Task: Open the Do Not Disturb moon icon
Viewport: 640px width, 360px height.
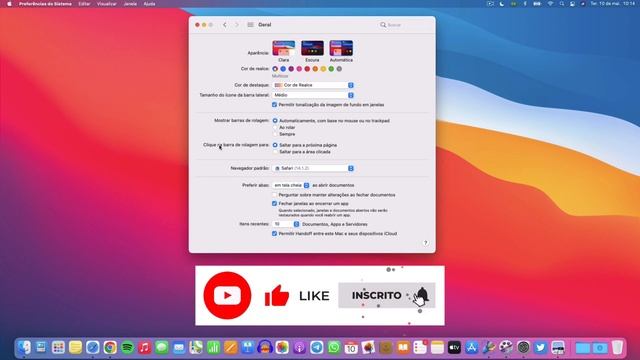Action: 502,4
